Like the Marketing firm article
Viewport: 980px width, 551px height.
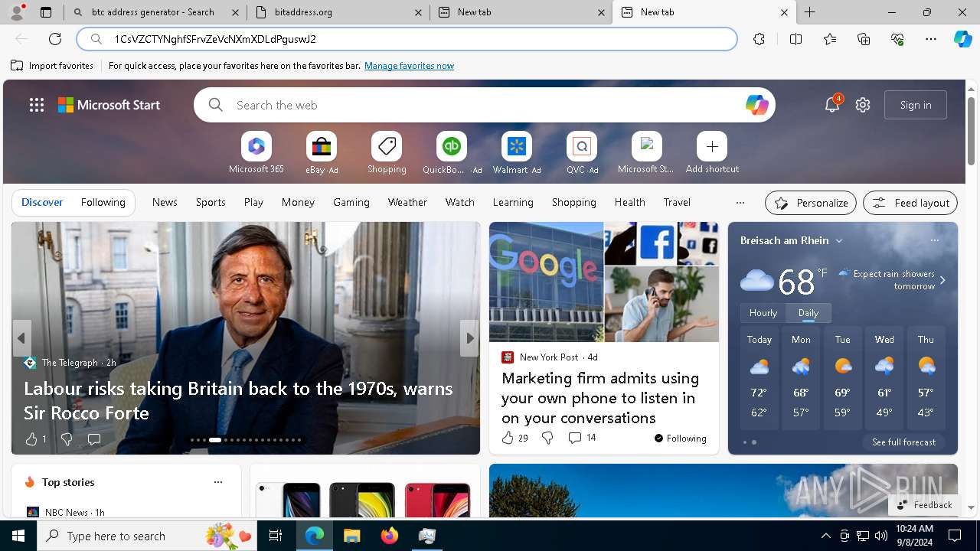tap(508, 438)
